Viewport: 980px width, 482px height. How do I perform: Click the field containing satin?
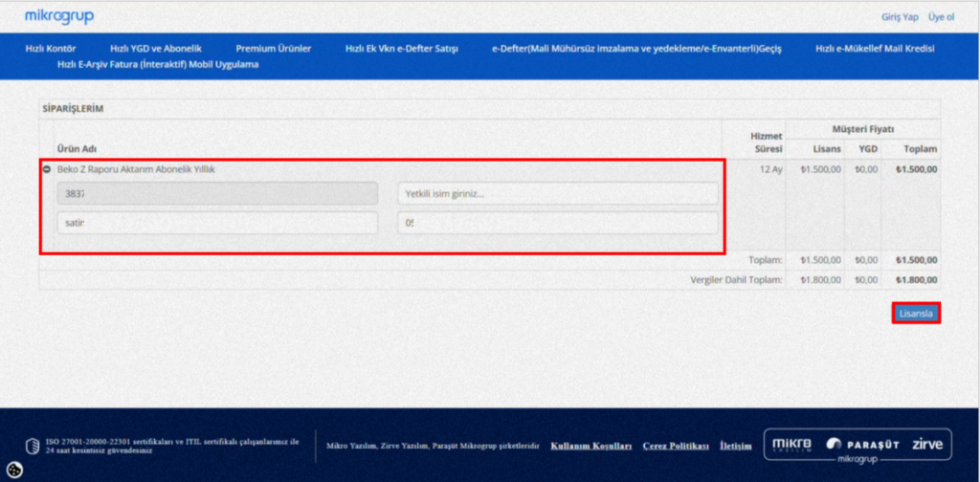(217, 222)
